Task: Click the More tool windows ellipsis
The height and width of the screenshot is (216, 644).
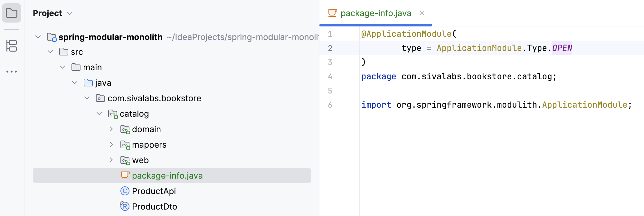Action: coord(12,72)
